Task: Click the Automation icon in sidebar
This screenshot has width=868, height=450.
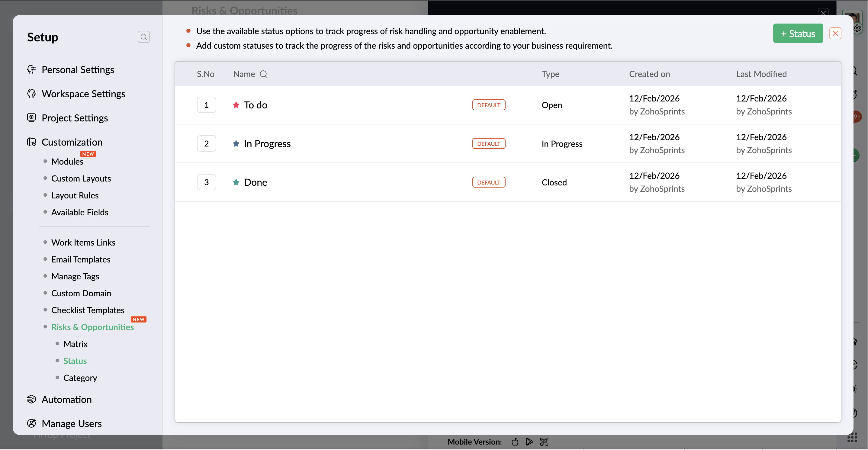Action: (x=31, y=399)
